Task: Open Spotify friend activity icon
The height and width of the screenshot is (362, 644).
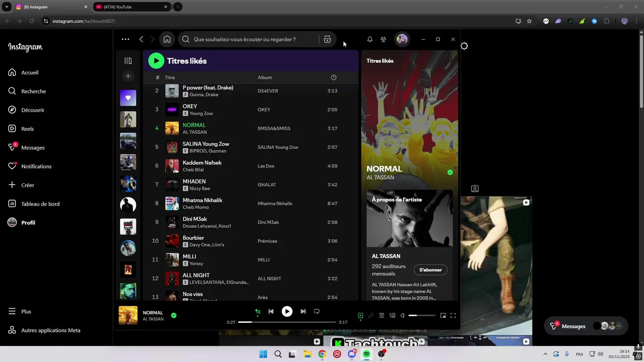Action: pyautogui.click(x=383, y=39)
